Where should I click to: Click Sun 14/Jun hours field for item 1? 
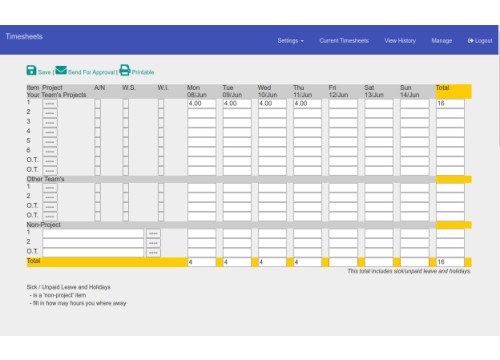pyautogui.click(x=415, y=104)
